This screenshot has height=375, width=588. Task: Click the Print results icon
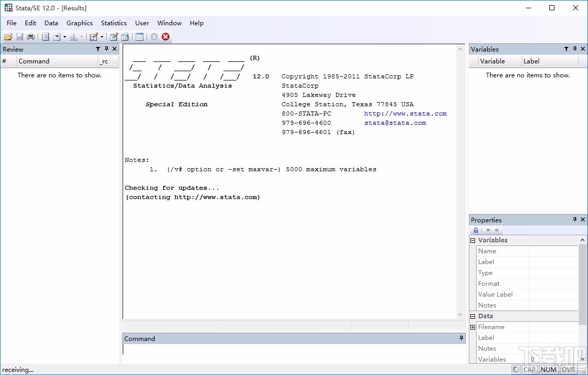[x=31, y=37]
